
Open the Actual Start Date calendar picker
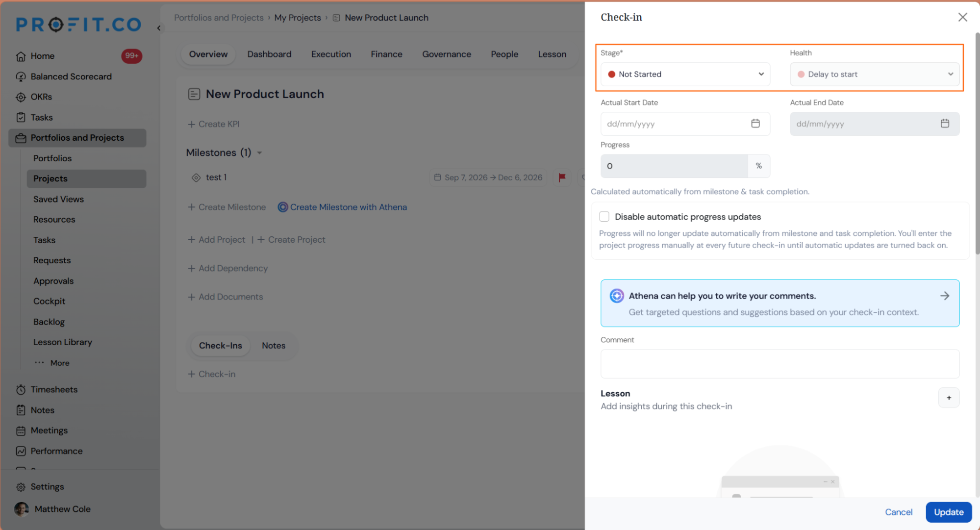click(755, 124)
